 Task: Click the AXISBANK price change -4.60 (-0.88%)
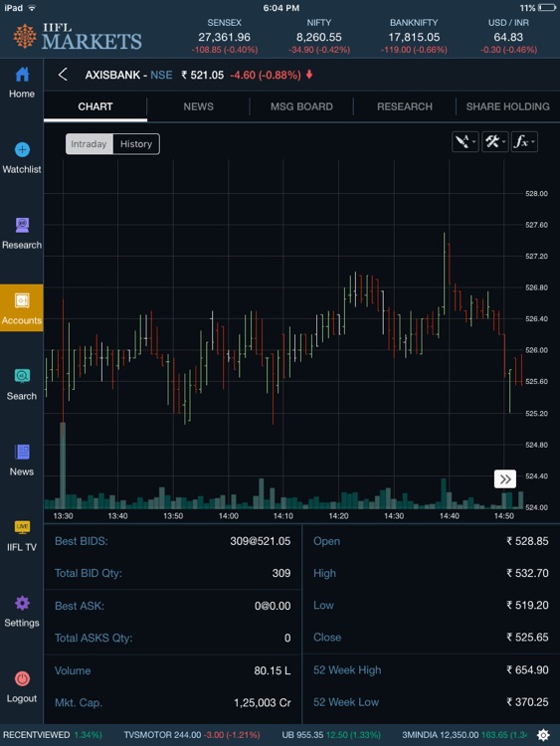coord(265,76)
